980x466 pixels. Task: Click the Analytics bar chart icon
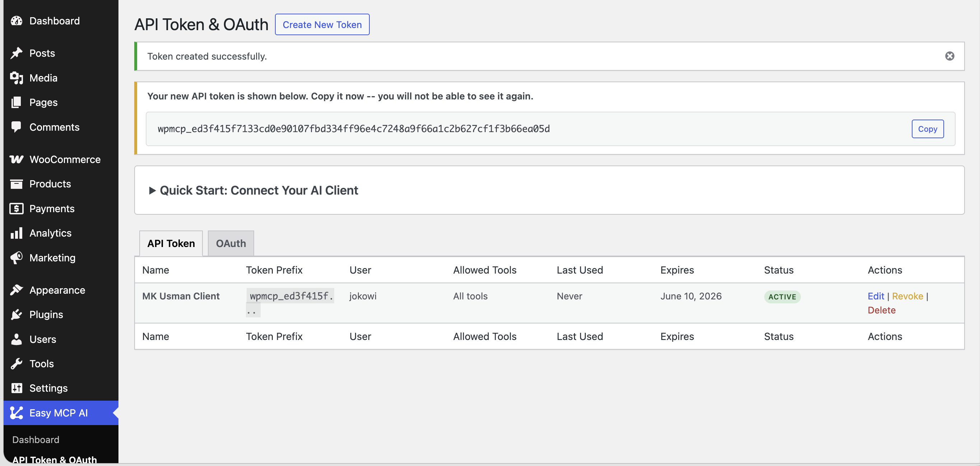pyautogui.click(x=17, y=233)
